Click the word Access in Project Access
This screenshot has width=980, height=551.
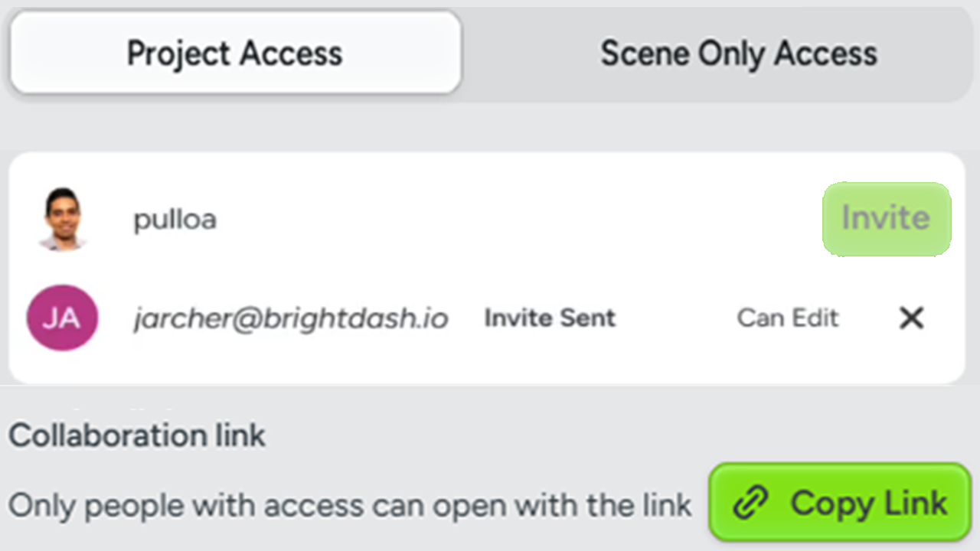click(x=289, y=54)
